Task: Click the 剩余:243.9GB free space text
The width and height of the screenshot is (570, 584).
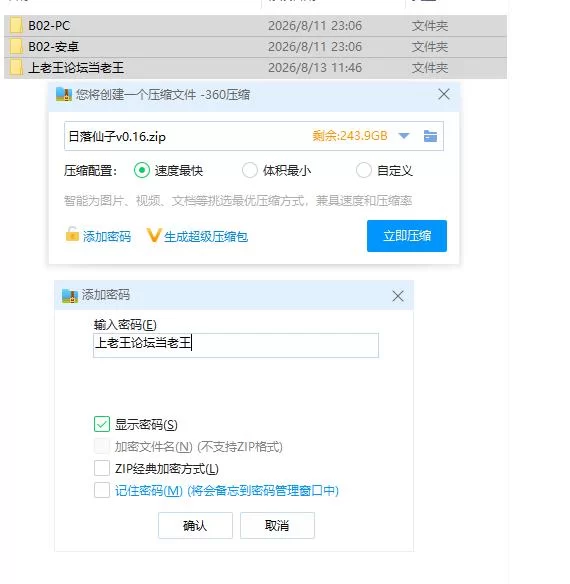Action: [x=350, y=136]
